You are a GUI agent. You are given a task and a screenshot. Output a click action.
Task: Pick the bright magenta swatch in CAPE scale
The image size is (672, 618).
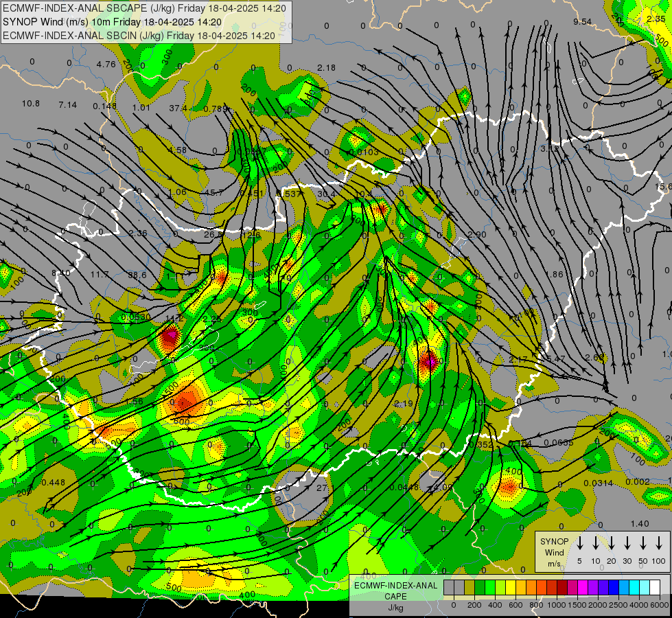coord(583,588)
